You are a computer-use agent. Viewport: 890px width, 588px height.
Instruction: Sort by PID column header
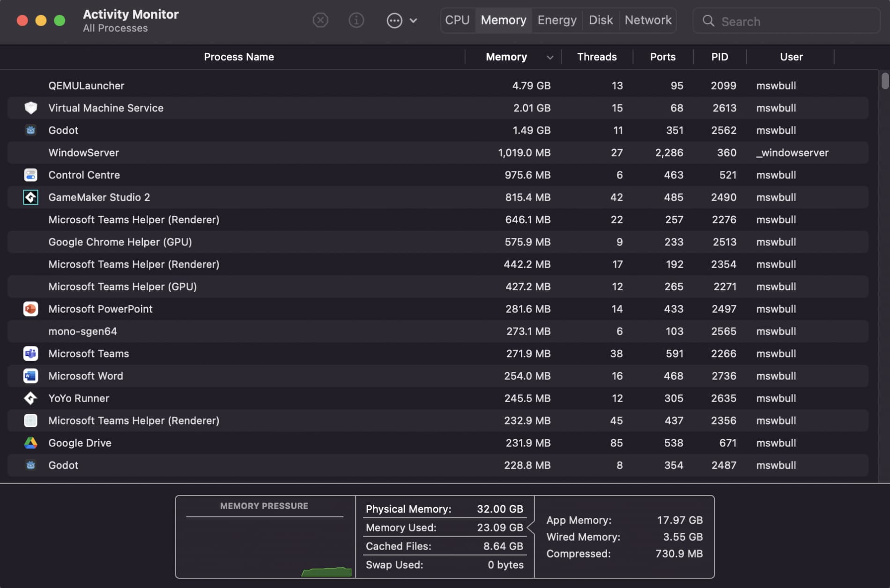719,57
